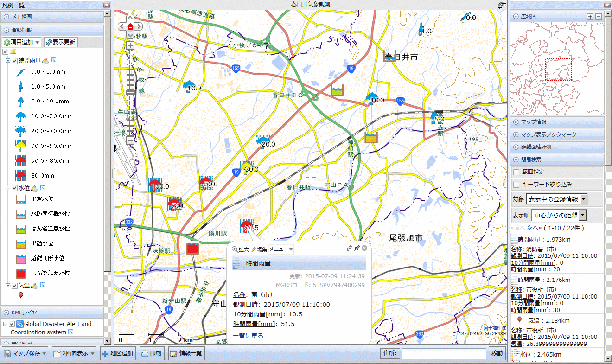Click the 住所 address input field
Viewport: 612px width, 364px height.
click(x=444, y=353)
